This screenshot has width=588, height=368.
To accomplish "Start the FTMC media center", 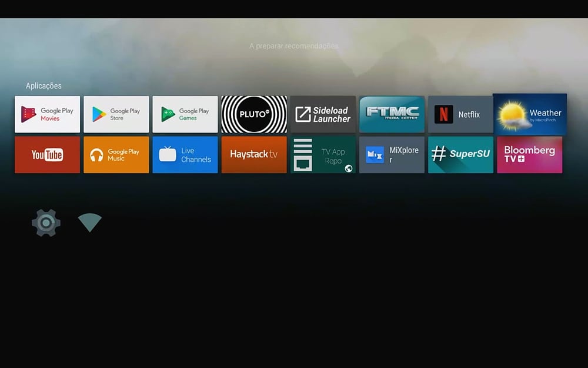I will (x=392, y=114).
